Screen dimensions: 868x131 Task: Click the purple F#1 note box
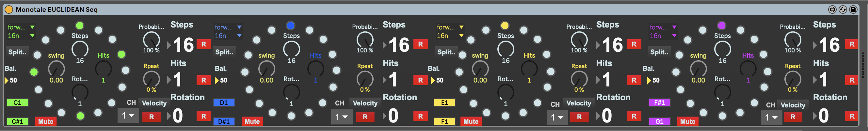659,103
